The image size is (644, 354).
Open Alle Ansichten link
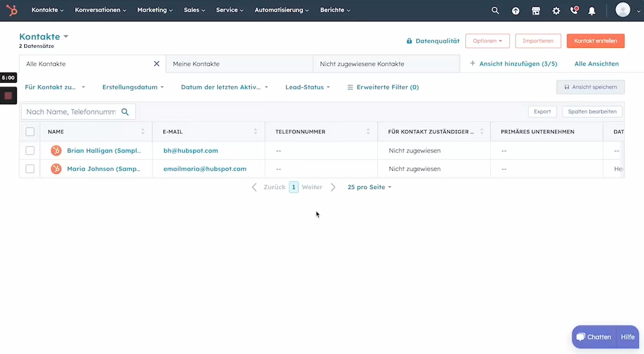[x=596, y=64]
